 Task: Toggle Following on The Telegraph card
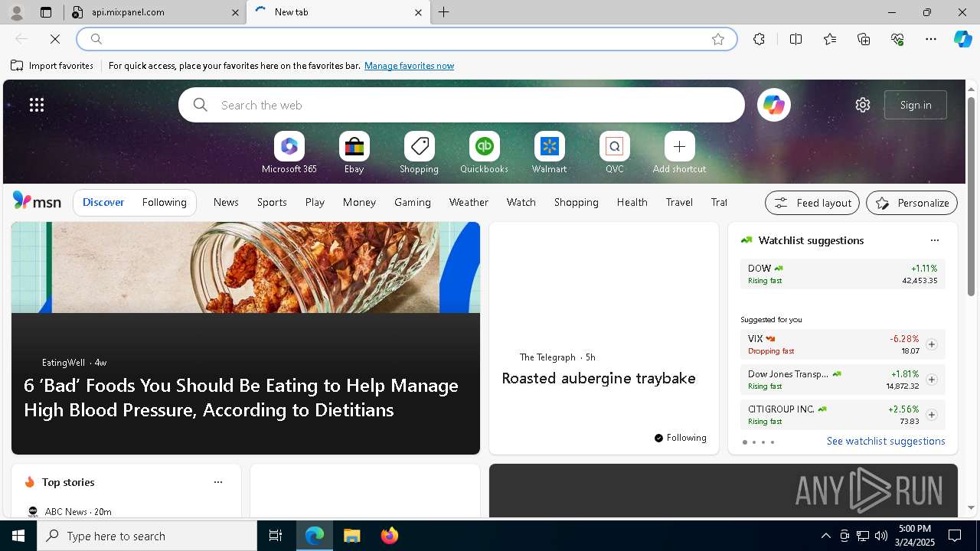coord(681,438)
